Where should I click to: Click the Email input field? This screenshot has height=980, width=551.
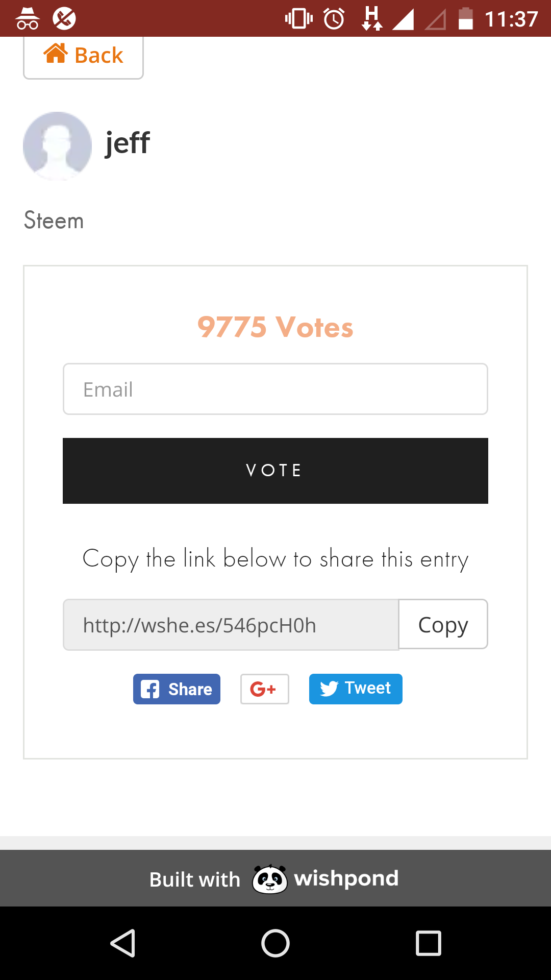275,389
